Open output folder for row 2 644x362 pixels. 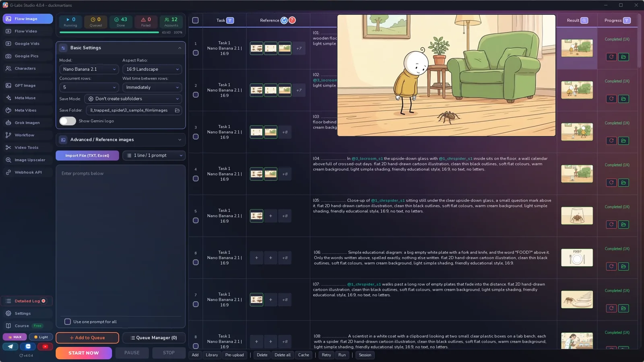click(623, 99)
